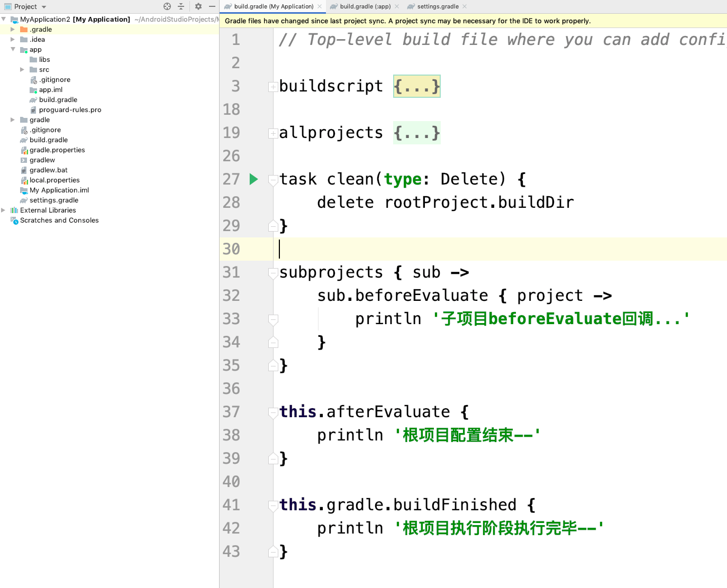Click the '根项目执行阶段执行完毕--' string on line 42
Screen dimensions: 727x588
point(499,528)
